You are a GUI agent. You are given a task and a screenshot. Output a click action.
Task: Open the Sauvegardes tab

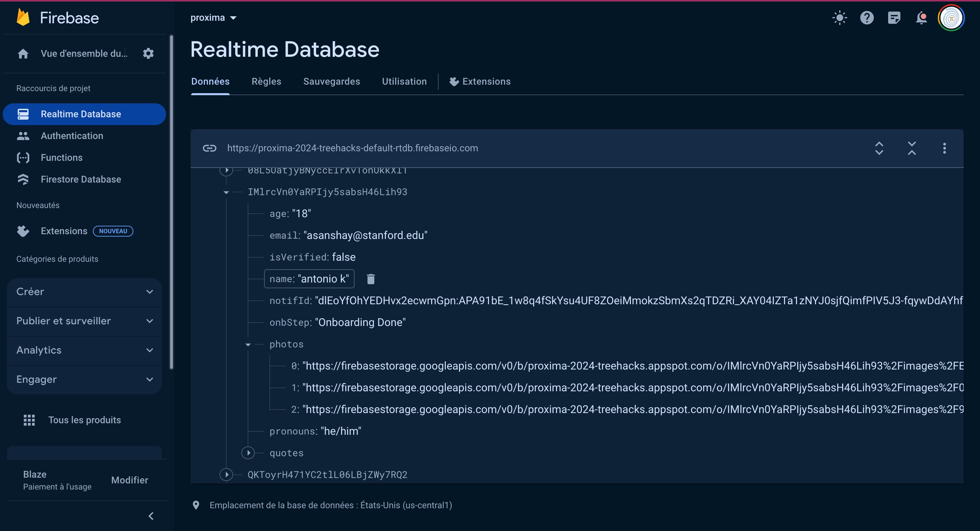331,81
